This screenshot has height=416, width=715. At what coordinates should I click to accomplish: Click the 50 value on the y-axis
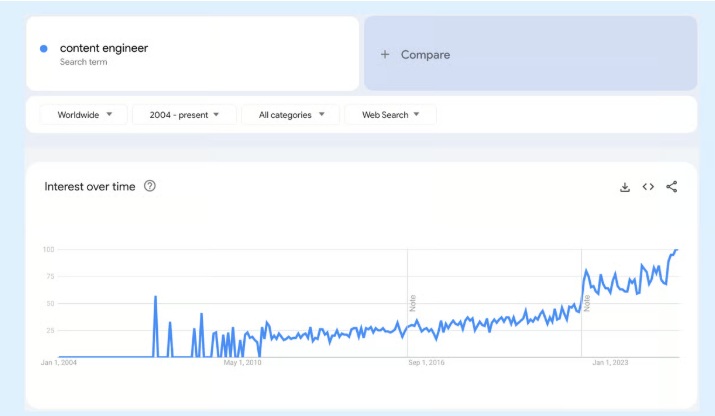50,303
